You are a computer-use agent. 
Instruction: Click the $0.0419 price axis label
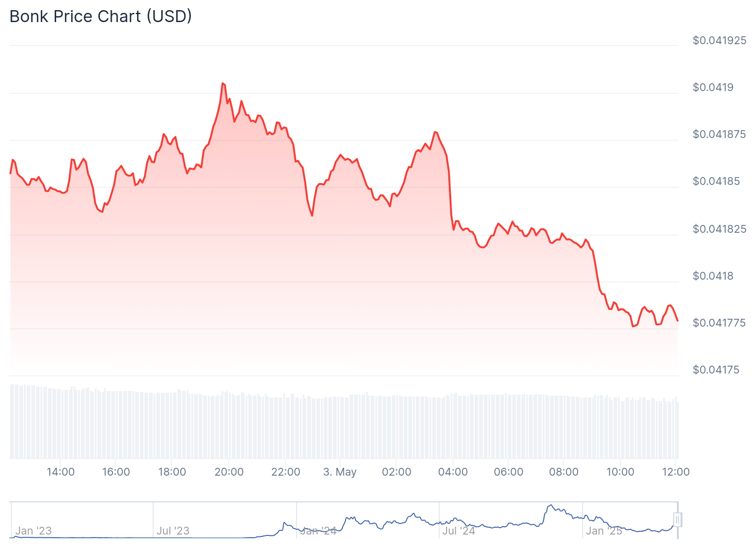(x=713, y=87)
